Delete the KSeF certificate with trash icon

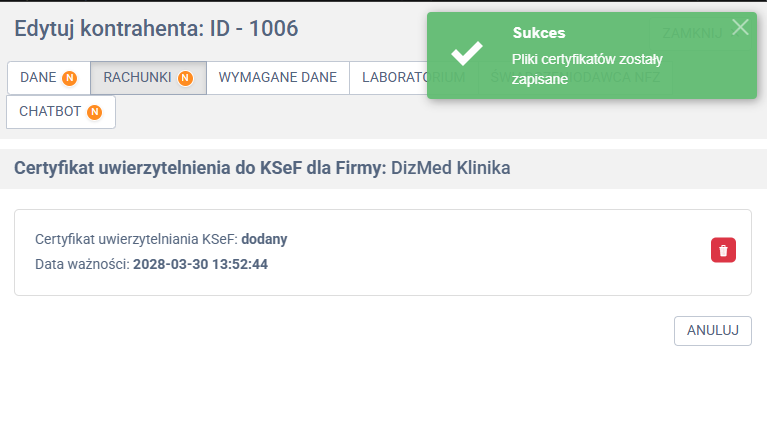[723, 250]
